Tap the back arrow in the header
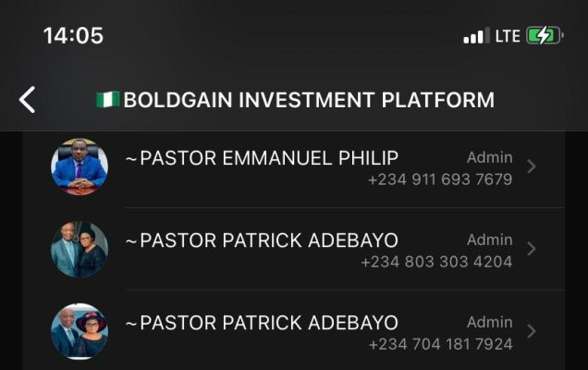This screenshot has width=588, height=370. [28, 99]
